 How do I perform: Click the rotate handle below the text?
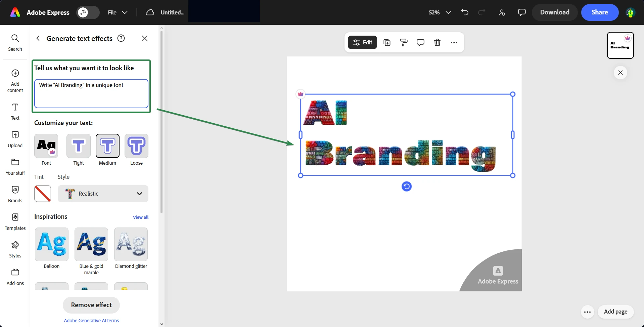pyautogui.click(x=407, y=186)
